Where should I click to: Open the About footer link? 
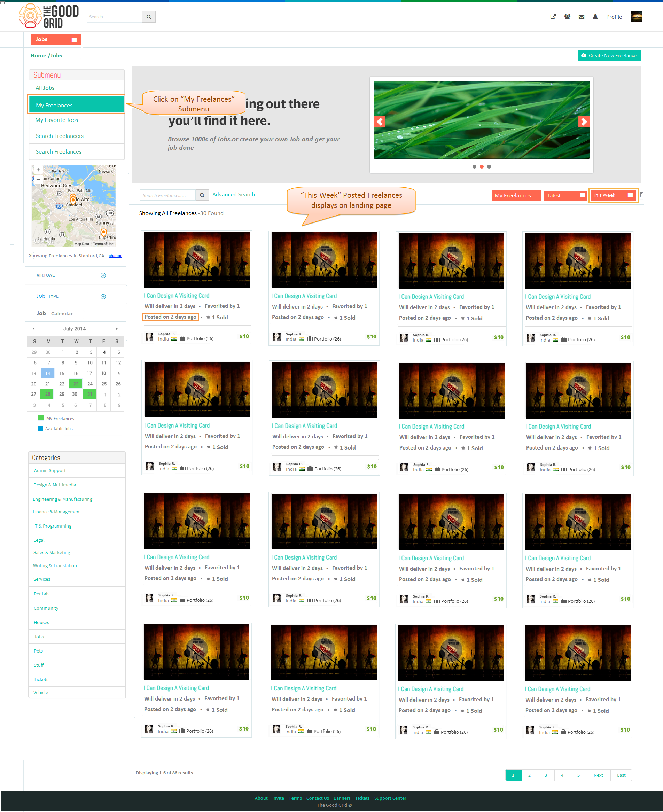261,799
